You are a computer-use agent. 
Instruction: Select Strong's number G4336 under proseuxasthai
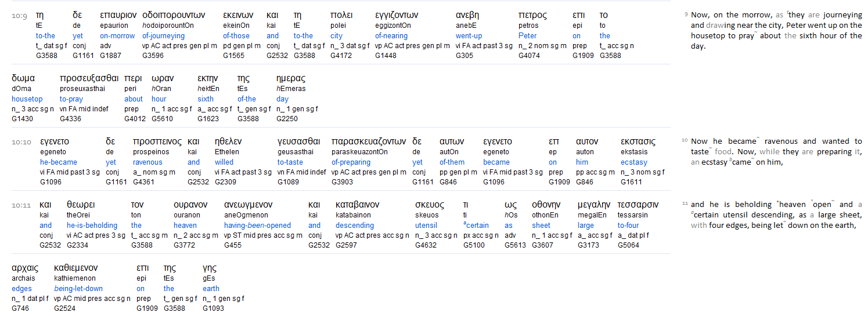pyautogui.click(x=70, y=119)
